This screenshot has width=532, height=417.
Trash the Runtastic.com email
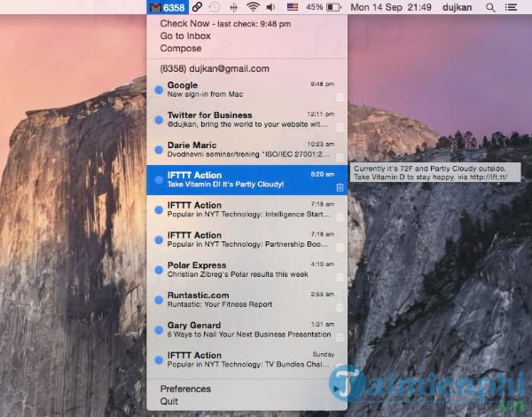(340, 308)
